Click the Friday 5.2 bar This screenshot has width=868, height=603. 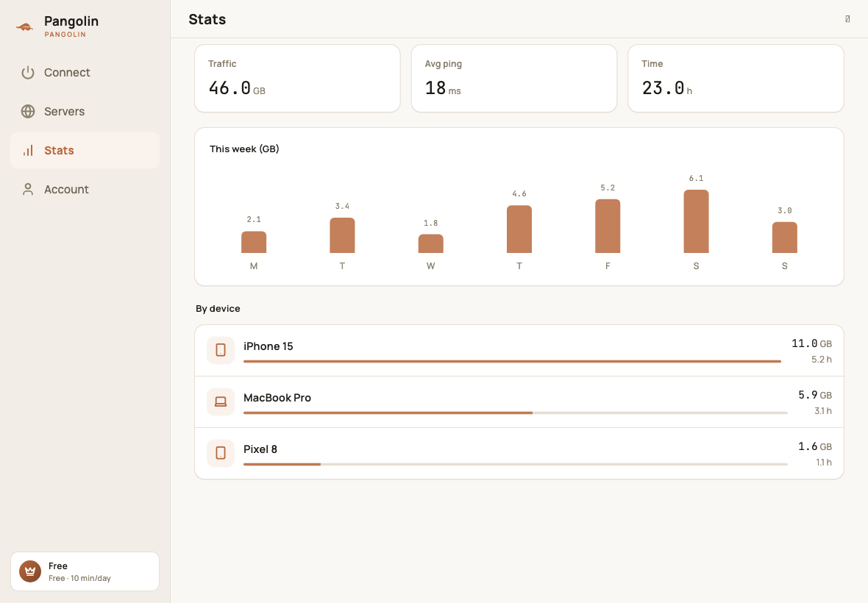click(x=608, y=226)
